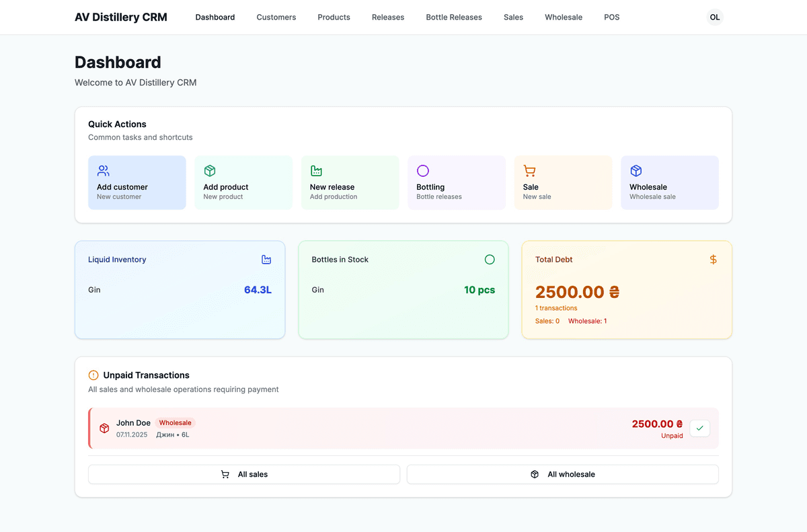
Task: Click the warning icon next to Unpaid Transactions
Action: click(92, 375)
